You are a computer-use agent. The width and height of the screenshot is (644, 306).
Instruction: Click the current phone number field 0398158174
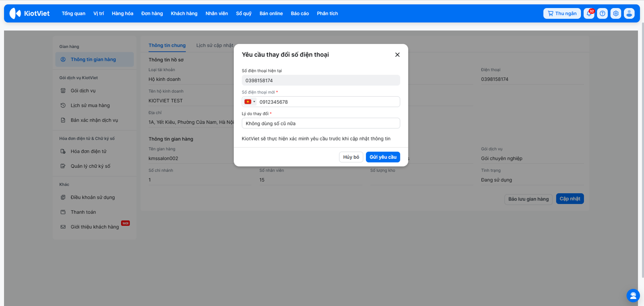[321, 80]
